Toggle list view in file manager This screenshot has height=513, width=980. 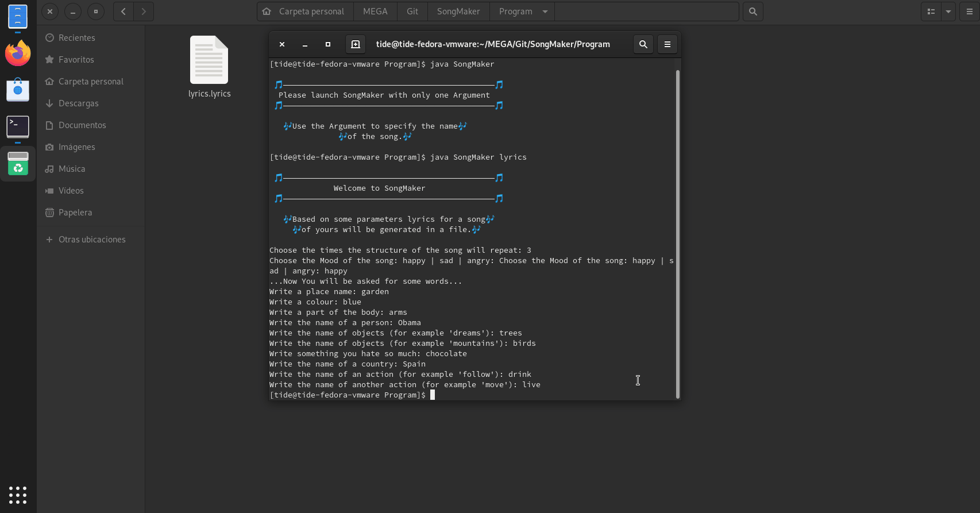click(x=931, y=11)
